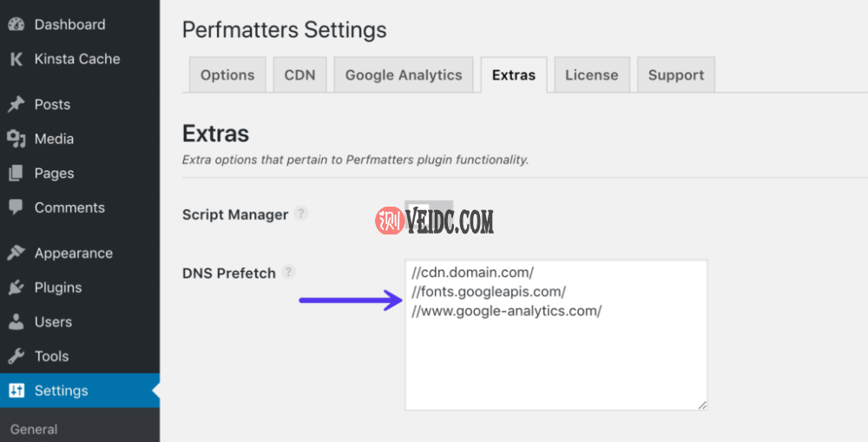Go to the Support tab
Screen dimensions: 868x442
click(675, 75)
